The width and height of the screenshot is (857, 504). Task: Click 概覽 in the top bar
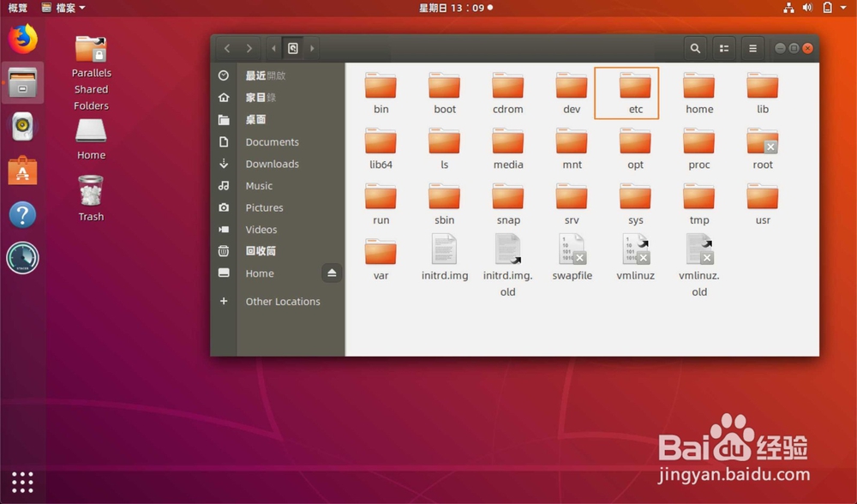point(18,8)
